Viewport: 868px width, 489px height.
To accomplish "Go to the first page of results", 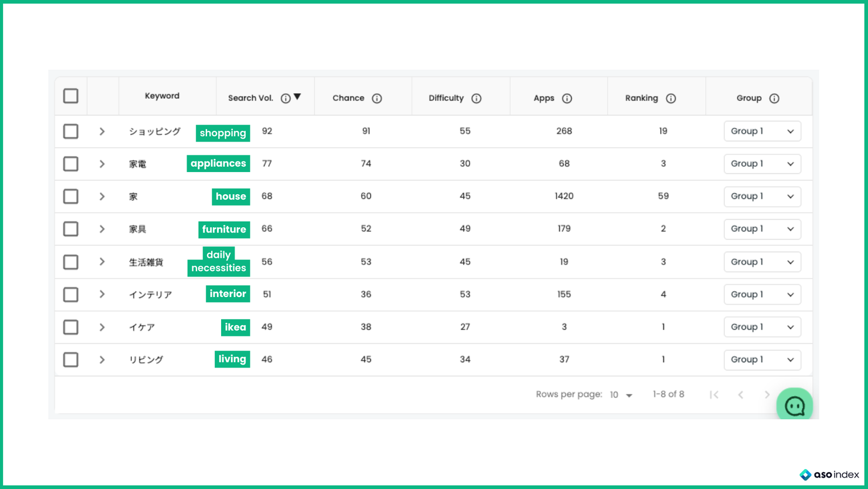I will coord(714,395).
